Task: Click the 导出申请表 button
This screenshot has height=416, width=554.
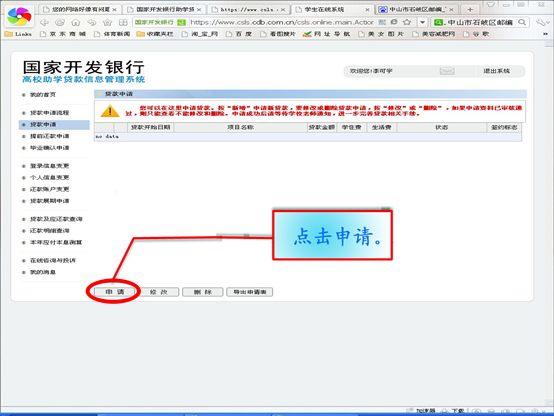Action: tap(250, 292)
